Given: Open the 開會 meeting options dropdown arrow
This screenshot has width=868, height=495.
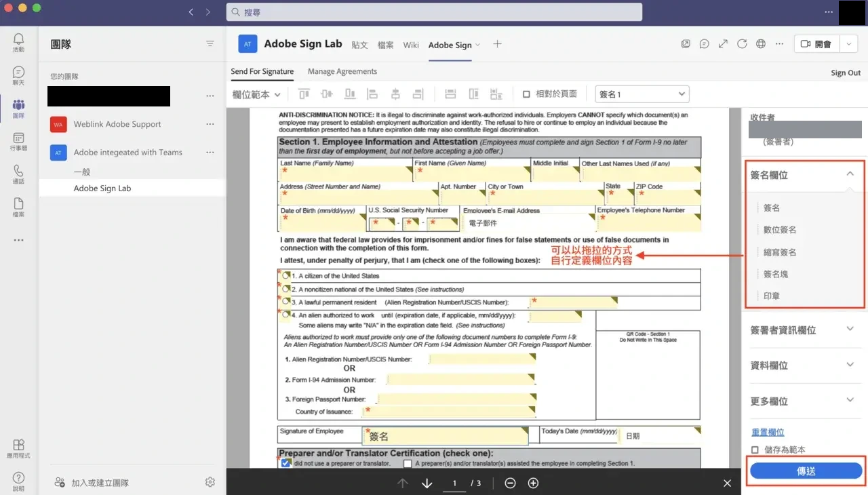Looking at the screenshot, I should [848, 44].
